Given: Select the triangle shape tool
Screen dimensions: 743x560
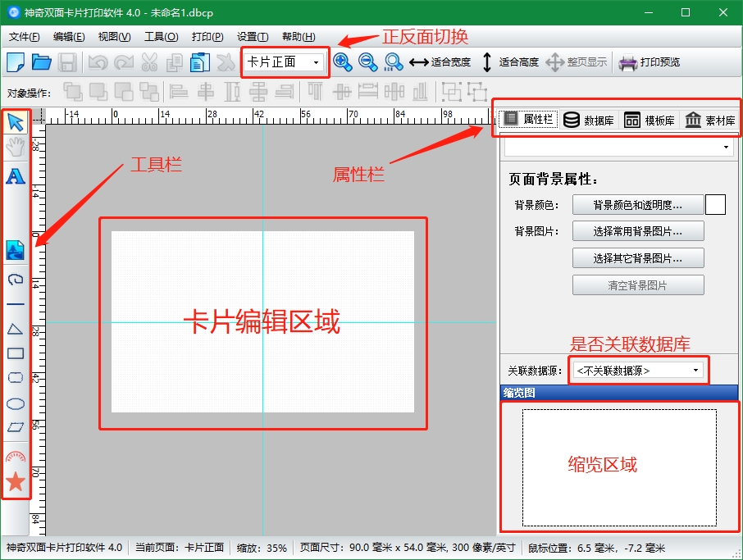Looking at the screenshot, I should 16,329.
